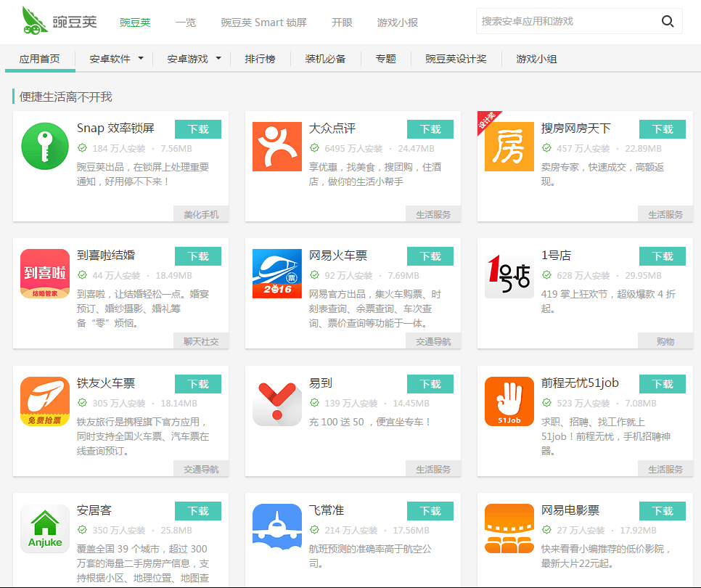The height and width of the screenshot is (588, 701).
Task: Open 豌豆荚 Smart 锁屏 top link
Action: [x=263, y=23]
